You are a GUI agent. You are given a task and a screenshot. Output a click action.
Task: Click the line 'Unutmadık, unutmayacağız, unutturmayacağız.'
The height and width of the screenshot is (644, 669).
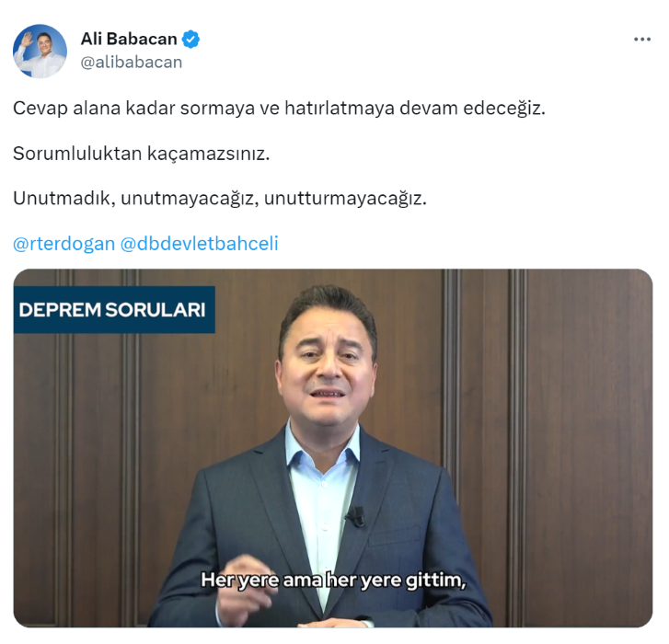click(x=220, y=199)
